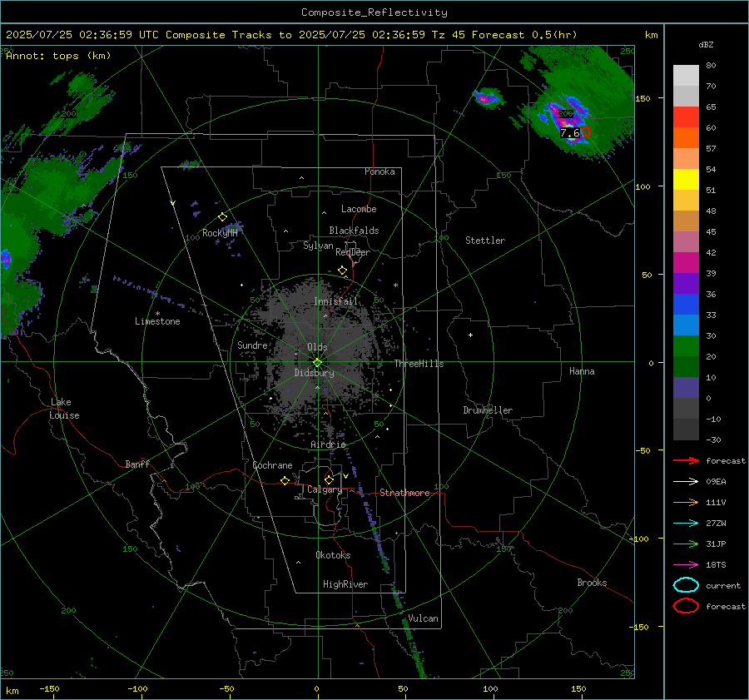
Task: Click the Strathmore city label
Action: 404,493
